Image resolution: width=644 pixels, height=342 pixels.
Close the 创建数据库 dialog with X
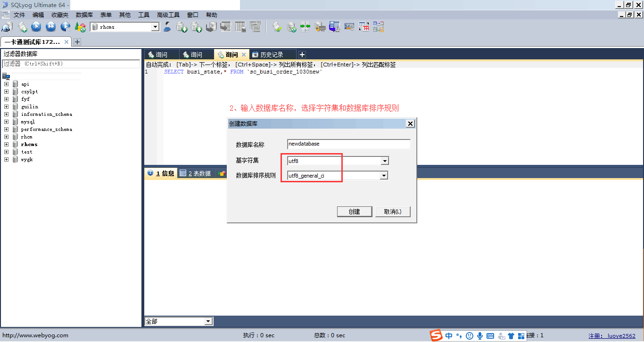pyautogui.click(x=410, y=123)
